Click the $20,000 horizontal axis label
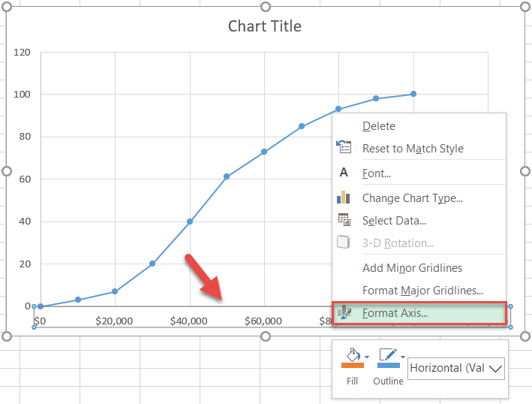 pyautogui.click(x=114, y=321)
